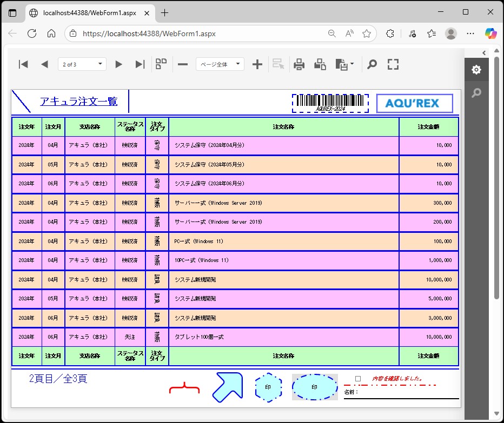Zoom out with the minus button

pos(183,64)
